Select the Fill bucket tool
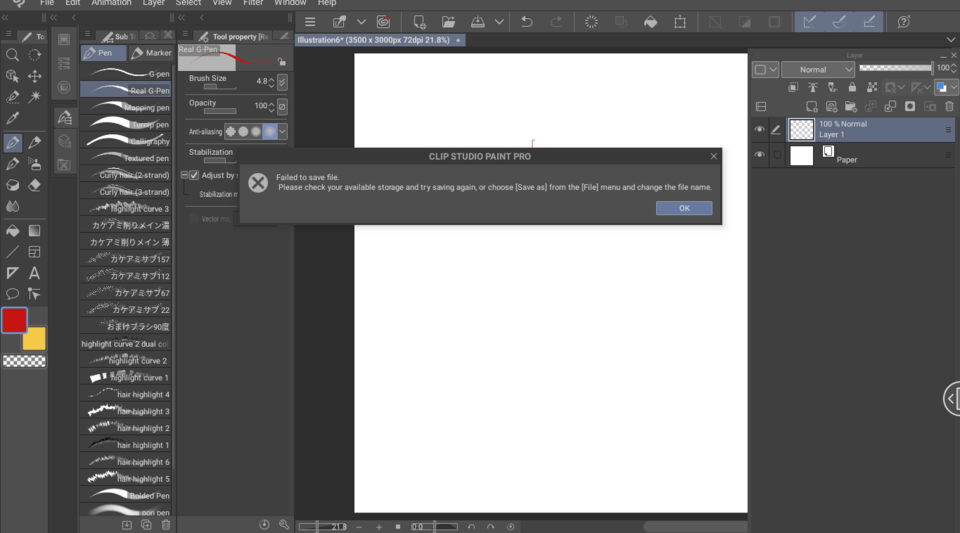The width and height of the screenshot is (960, 533). (x=12, y=231)
